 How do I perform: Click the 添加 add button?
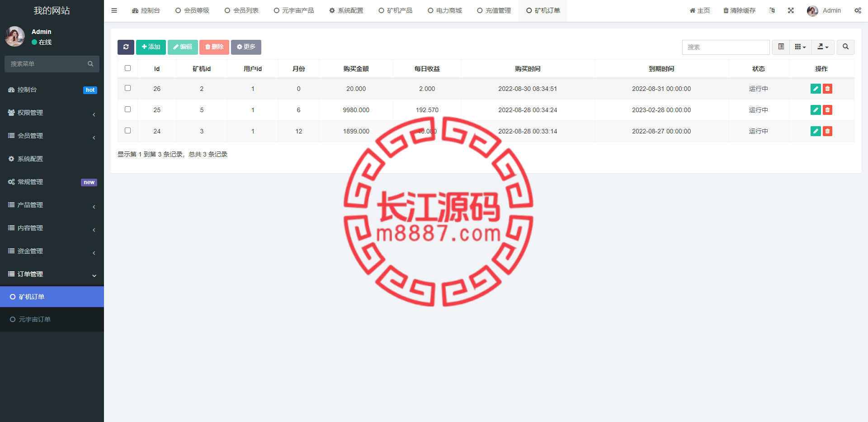tap(151, 47)
